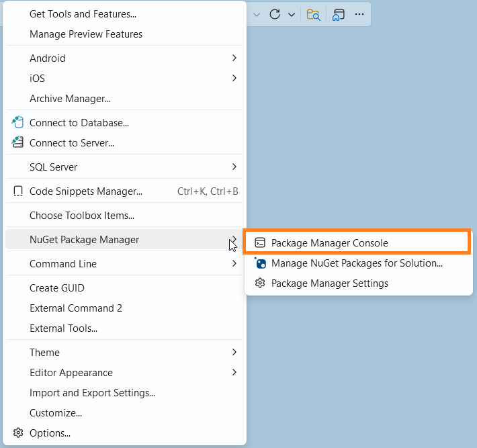
Task: Open the dropdown left of refresh
Action: (257, 14)
